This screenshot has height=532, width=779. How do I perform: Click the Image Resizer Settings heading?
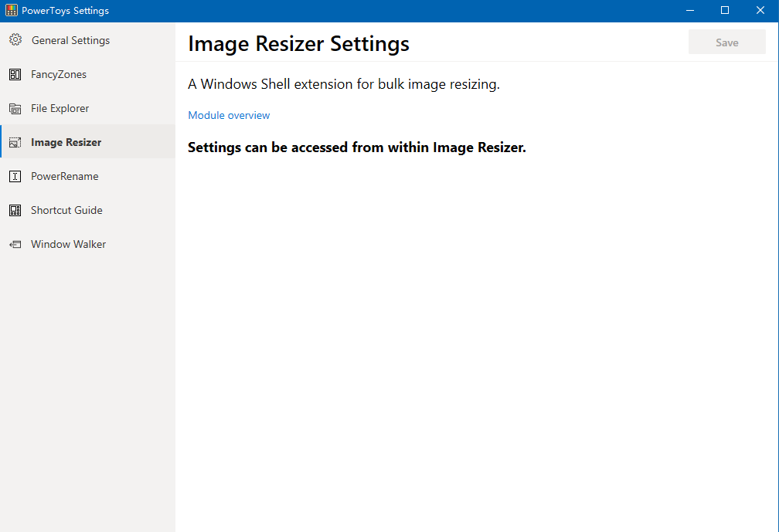point(298,44)
